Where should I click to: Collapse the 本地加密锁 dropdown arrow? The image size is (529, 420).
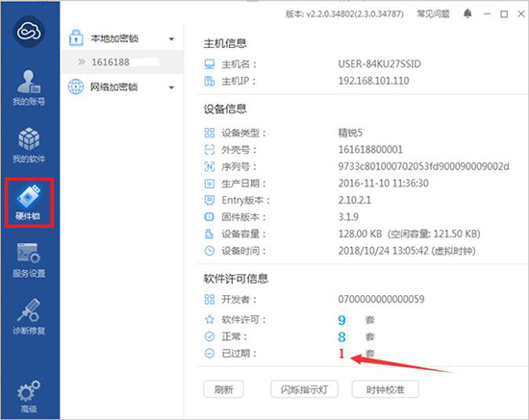click(171, 39)
